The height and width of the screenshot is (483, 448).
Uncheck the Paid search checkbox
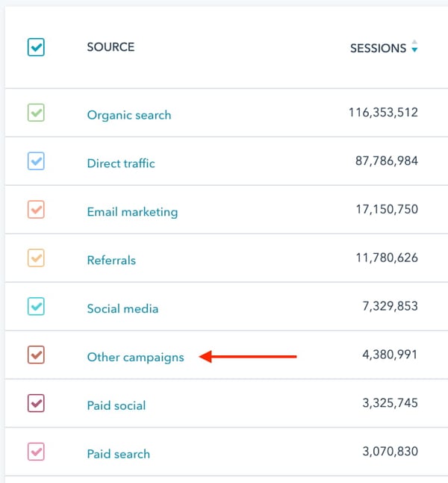click(36, 452)
